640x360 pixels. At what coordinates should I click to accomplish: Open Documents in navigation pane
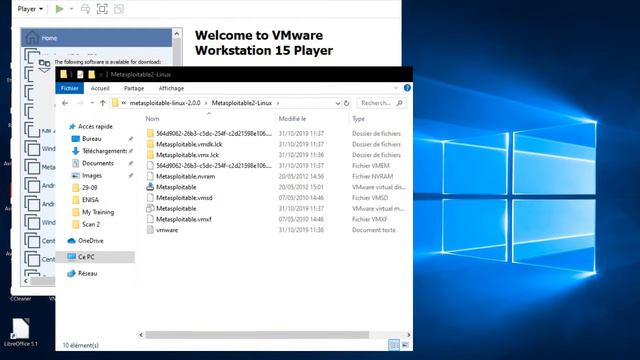pos(98,163)
